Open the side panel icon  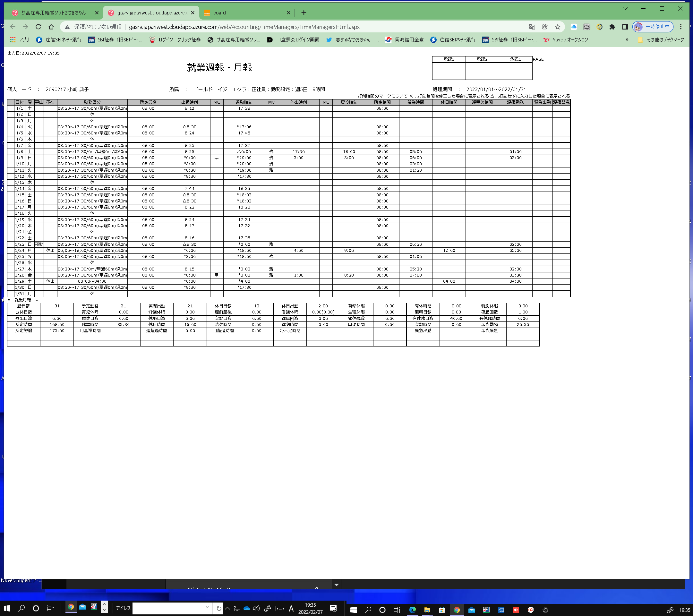pos(625,27)
